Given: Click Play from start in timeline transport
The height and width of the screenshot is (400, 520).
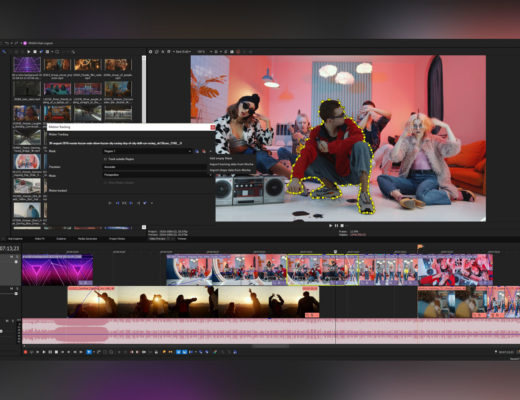Looking at the screenshot, I should (x=37, y=352).
